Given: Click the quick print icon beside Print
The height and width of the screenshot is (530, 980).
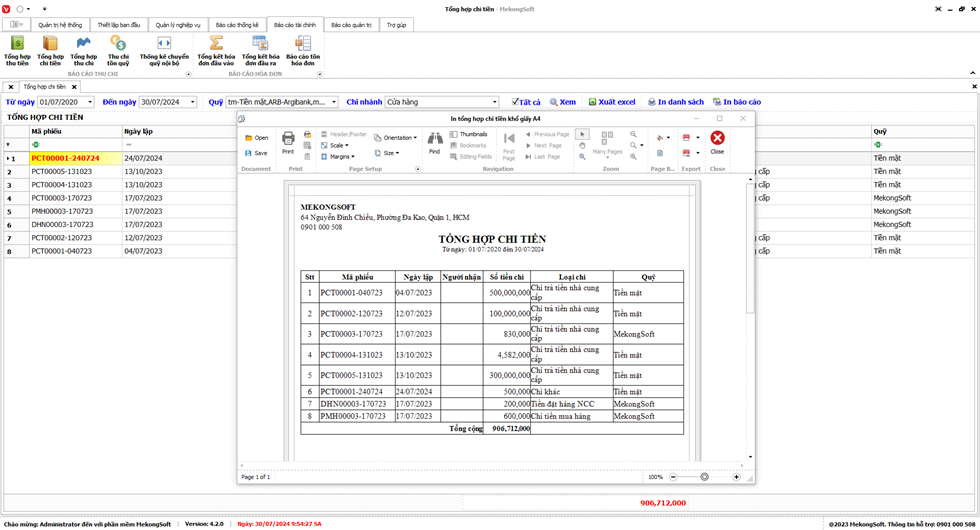Looking at the screenshot, I should pos(307,134).
